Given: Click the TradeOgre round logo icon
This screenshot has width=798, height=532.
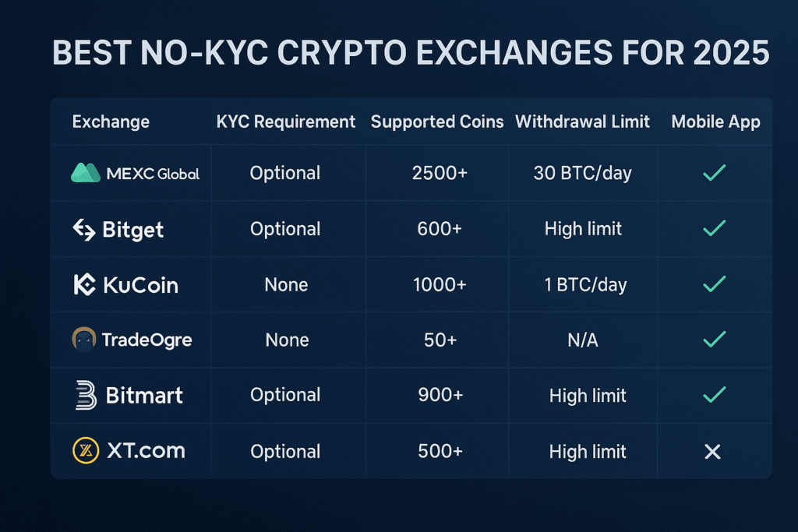Looking at the screenshot, I should click(x=84, y=340).
